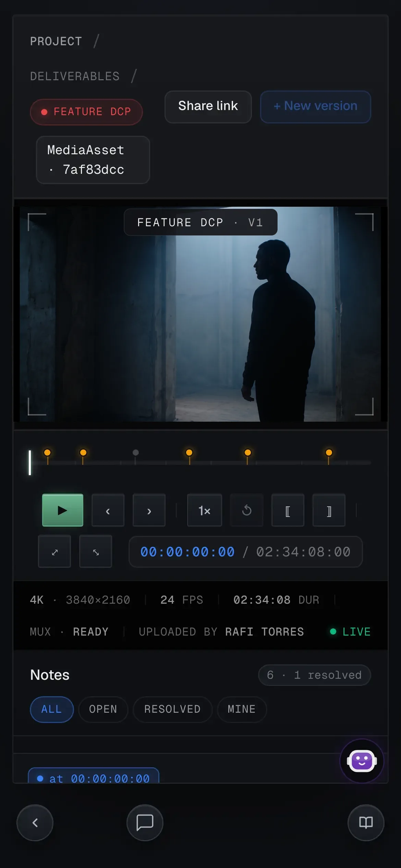The width and height of the screenshot is (401, 868).
Task: Open the purple assistant robot icon
Action: point(362,761)
